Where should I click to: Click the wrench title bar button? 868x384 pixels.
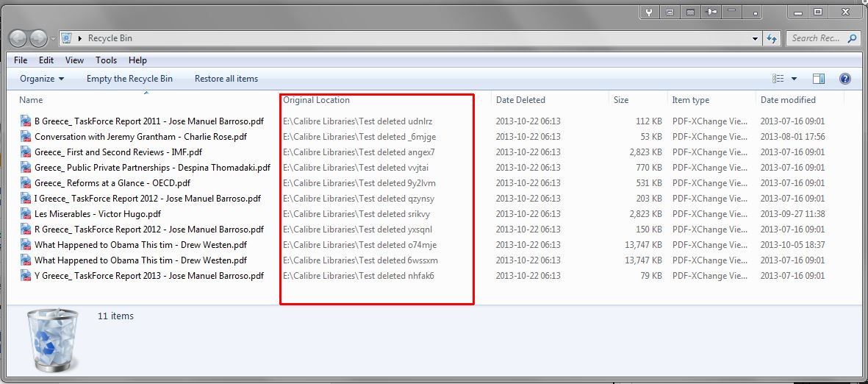649,12
